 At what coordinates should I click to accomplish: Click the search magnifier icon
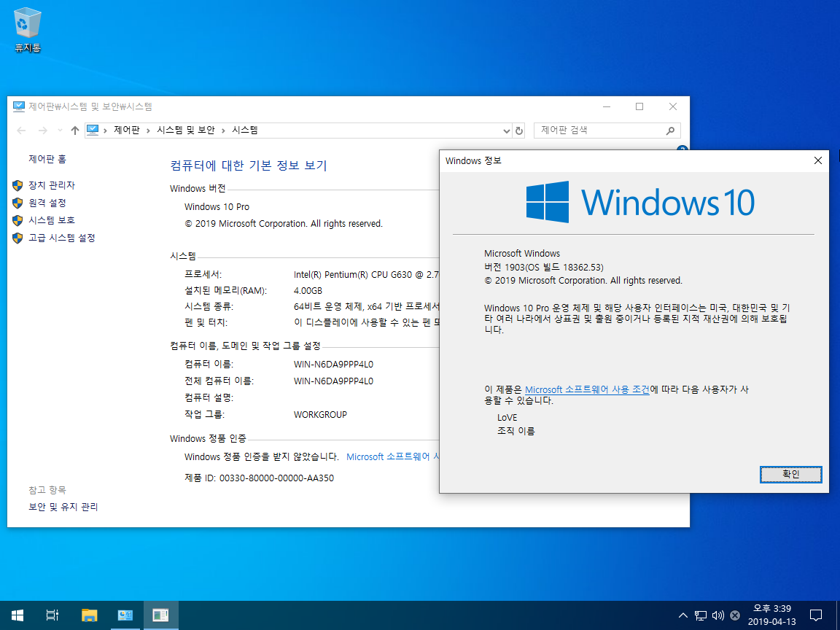pyautogui.click(x=670, y=131)
